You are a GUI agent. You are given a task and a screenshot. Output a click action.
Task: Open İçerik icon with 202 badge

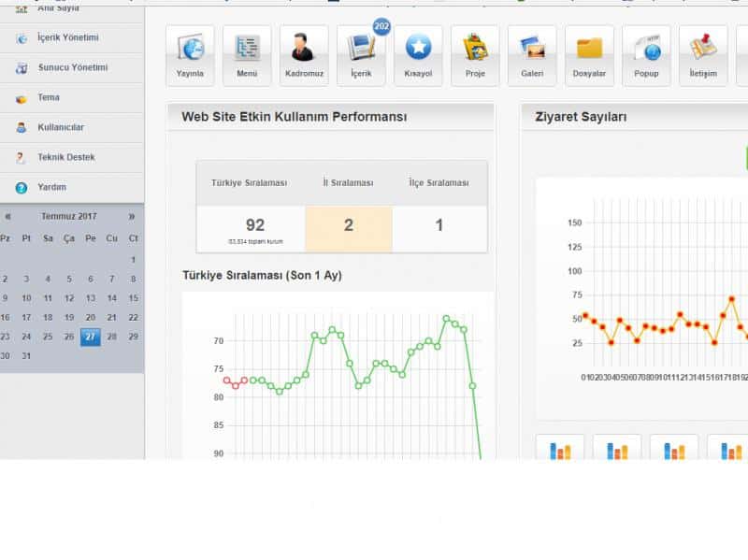[x=361, y=55]
